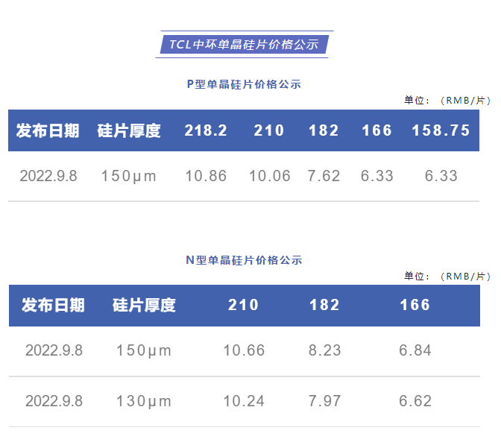The height and width of the screenshot is (448, 501).
Task: Click the 210 header in the N型 table
Action: pos(244,305)
